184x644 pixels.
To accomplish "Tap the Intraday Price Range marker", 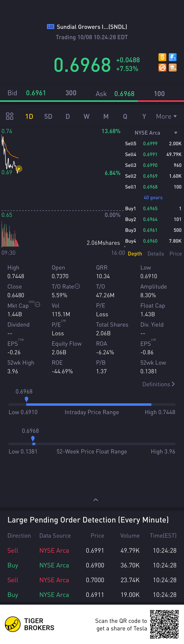I will [x=26, y=399].
